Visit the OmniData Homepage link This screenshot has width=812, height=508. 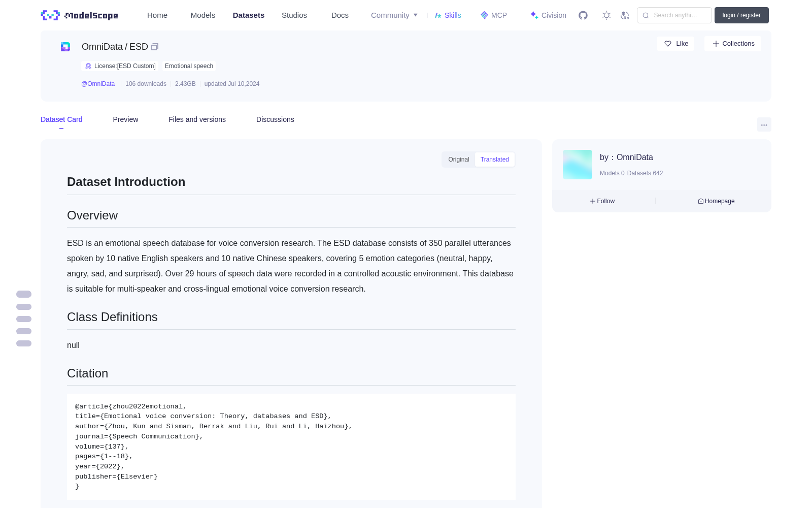(x=716, y=201)
